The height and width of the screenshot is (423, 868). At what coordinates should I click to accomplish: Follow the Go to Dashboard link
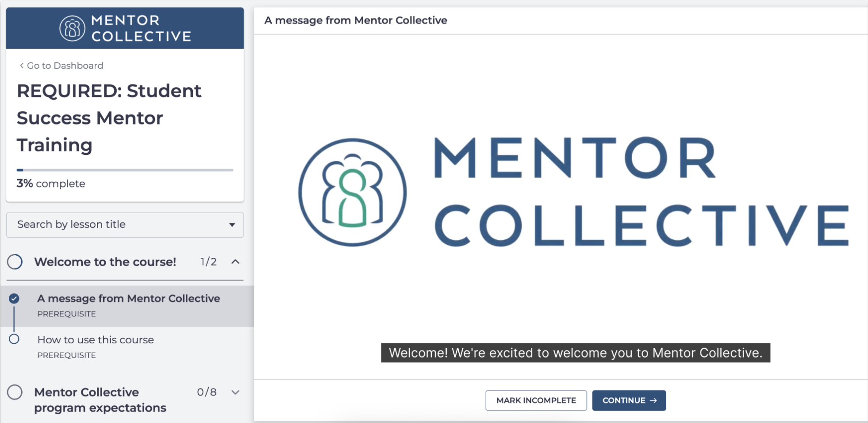[x=65, y=65]
